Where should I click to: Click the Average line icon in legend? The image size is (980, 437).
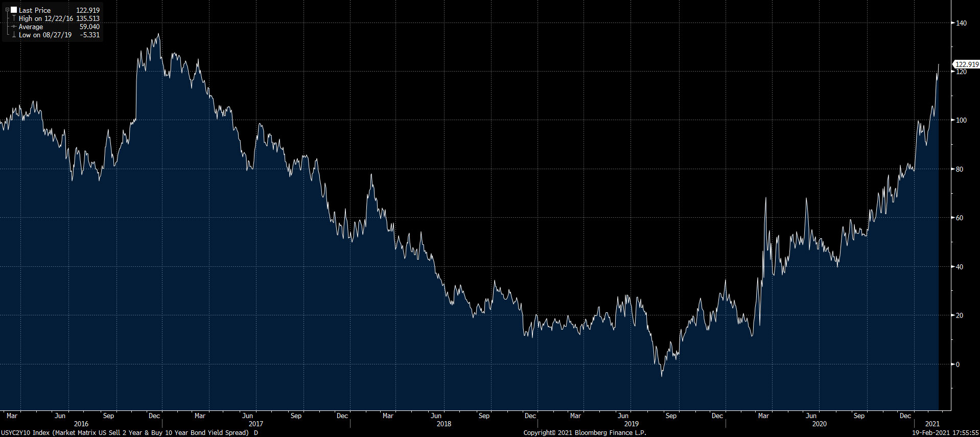pyautogui.click(x=14, y=27)
